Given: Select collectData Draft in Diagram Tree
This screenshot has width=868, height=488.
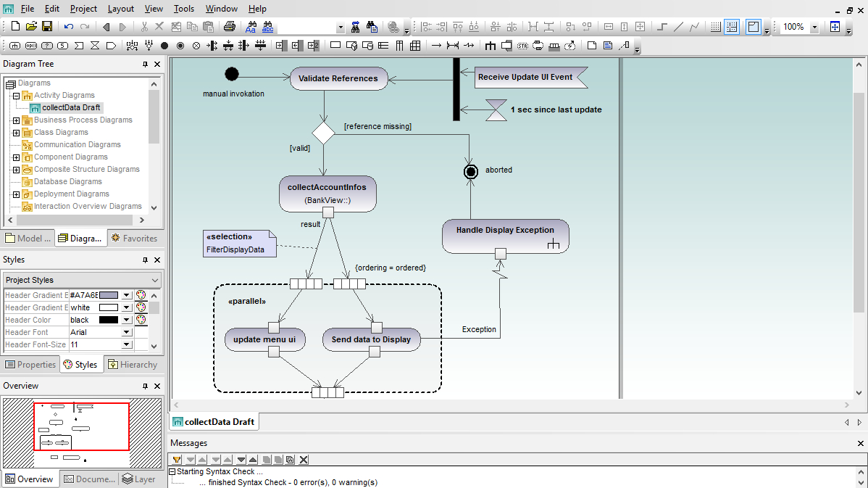Looking at the screenshot, I should point(71,107).
